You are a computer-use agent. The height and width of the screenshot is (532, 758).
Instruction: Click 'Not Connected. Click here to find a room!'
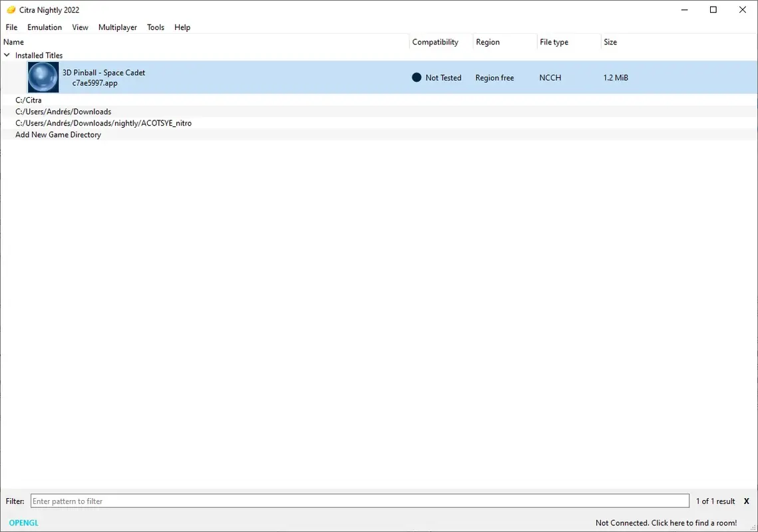(x=666, y=523)
